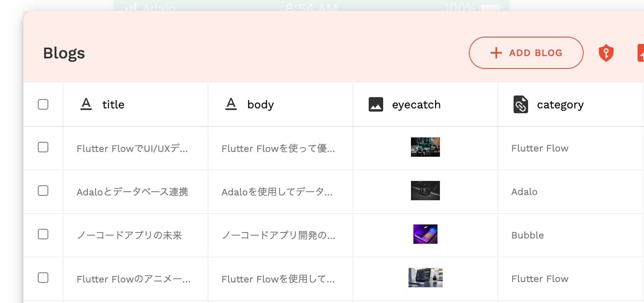This screenshot has height=303, width=644.
Task: Click the relationship link icon beside category
Action: (x=521, y=104)
